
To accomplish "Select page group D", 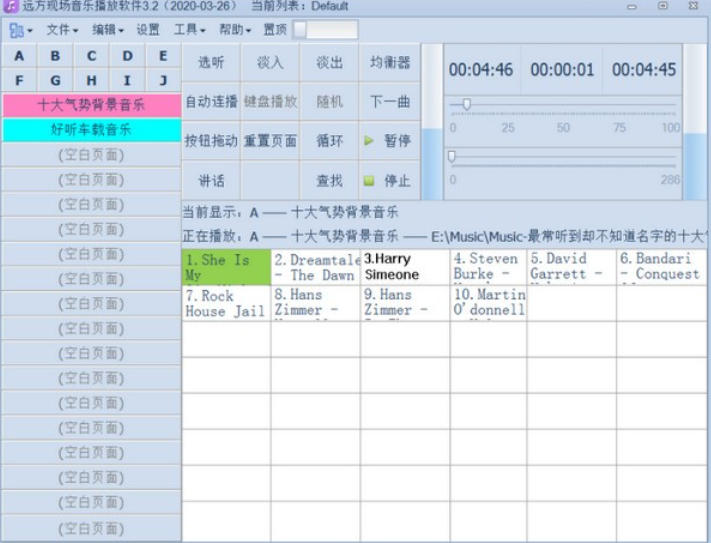I will pyautogui.click(x=127, y=56).
